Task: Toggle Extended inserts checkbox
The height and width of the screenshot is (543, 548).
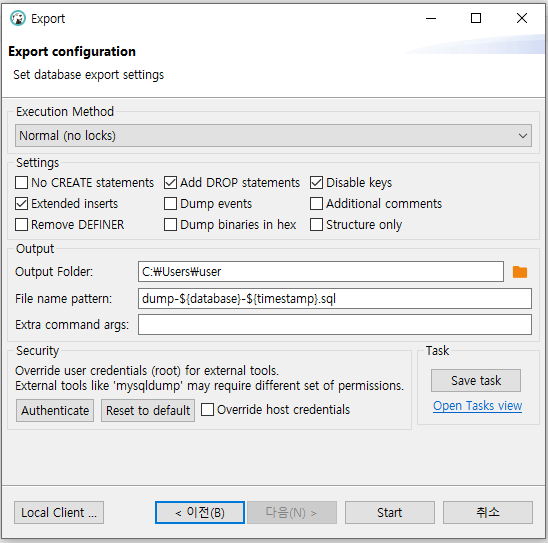Action: point(21,203)
